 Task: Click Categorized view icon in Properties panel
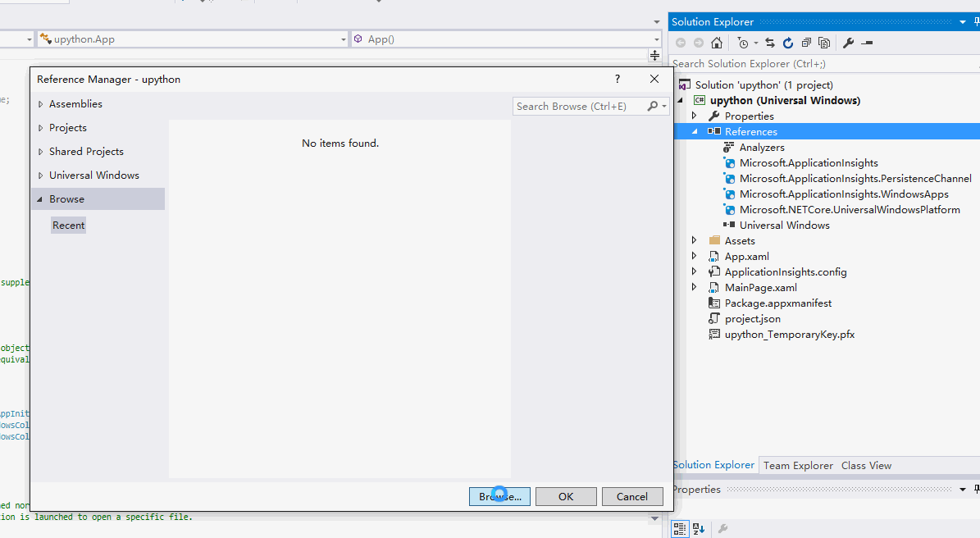[680, 529]
